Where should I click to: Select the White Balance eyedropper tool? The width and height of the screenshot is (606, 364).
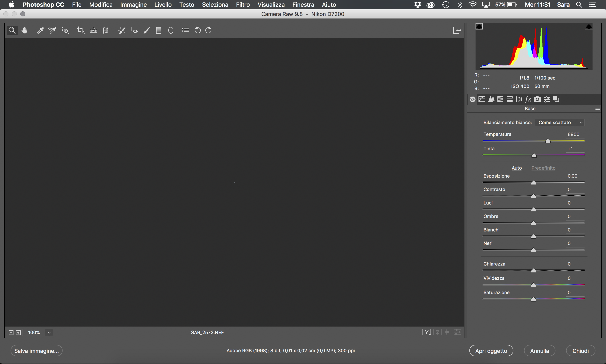(x=40, y=31)
